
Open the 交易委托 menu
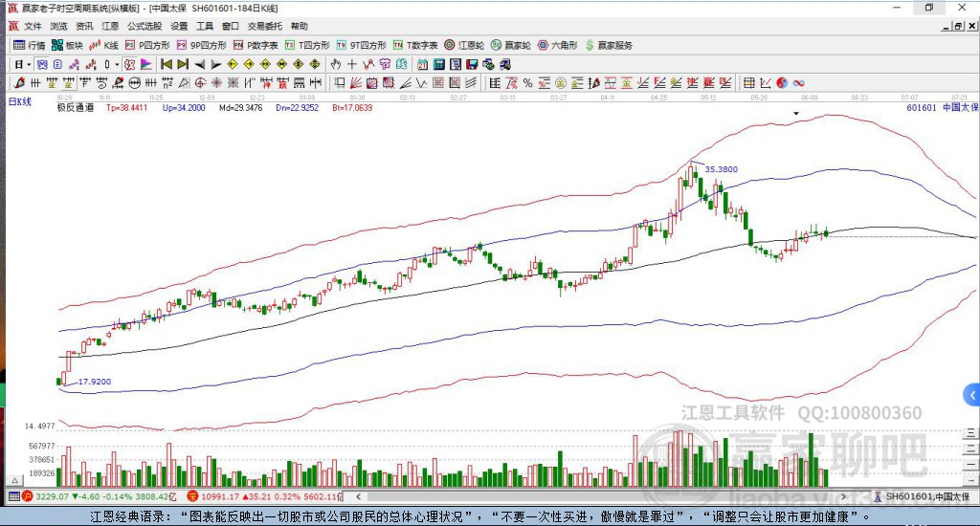point(264,26)
